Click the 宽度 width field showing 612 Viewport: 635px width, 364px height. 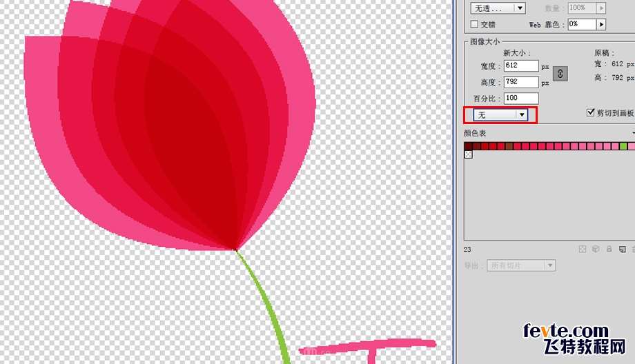point(521,65)
